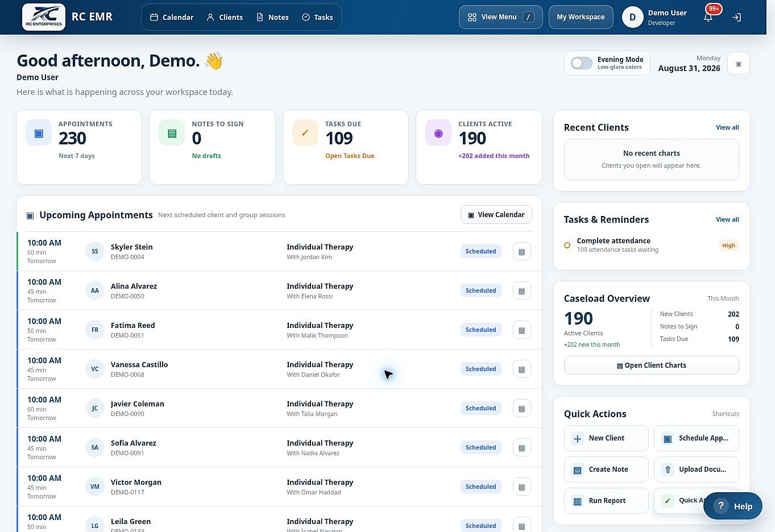Click the Upcoming Appointments header icon
This screenshot has height=532, width=775.
pyautogui.click(x=30, y=215)
